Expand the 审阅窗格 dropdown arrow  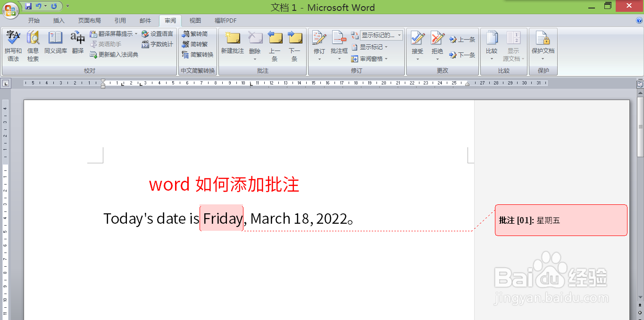(x=386, y=59)
